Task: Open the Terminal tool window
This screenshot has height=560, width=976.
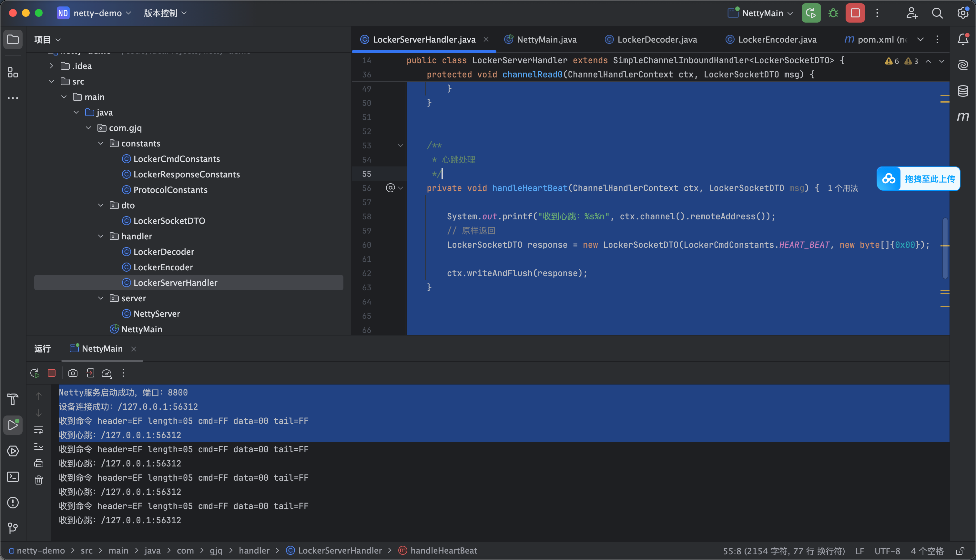Action: [x=13, y=476]
